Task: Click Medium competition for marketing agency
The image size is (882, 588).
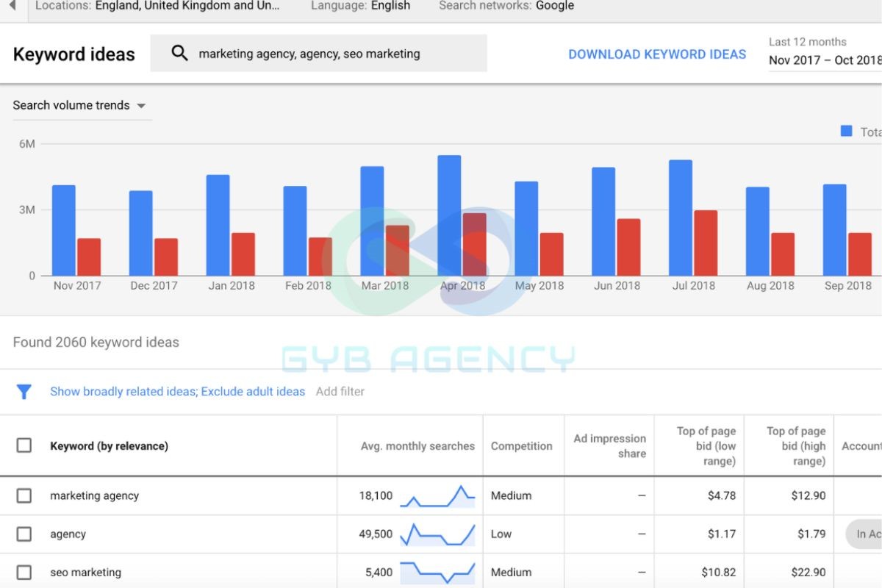Action: [511, 495]
